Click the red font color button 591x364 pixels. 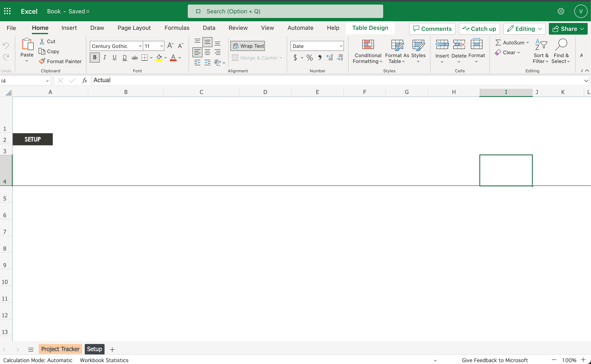pyautogui.click(x=173, y=58)
